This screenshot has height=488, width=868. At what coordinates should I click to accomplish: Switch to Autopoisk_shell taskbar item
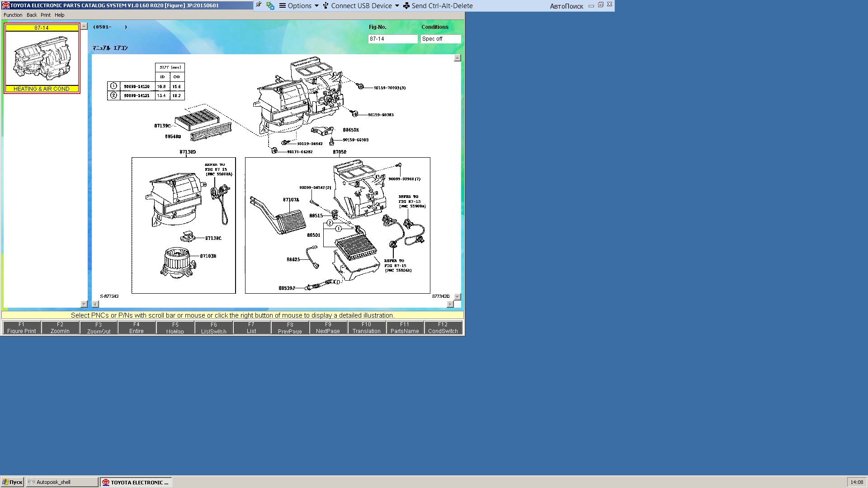click(x=62, y=482)
